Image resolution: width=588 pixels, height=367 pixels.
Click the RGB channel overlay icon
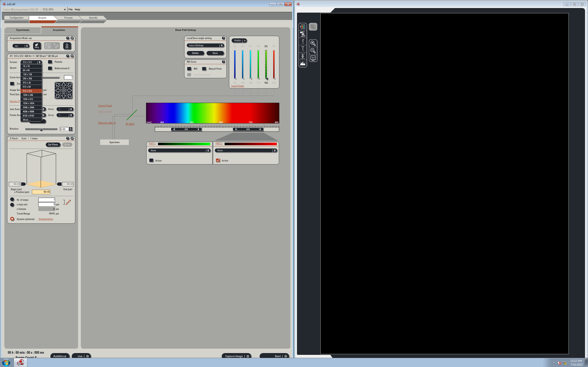click(303, 27)
